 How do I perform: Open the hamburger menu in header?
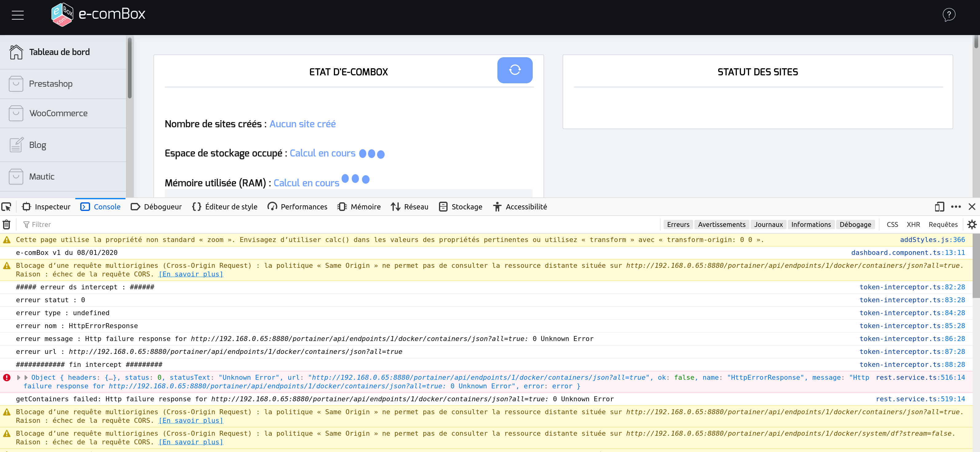click(18, 15)
